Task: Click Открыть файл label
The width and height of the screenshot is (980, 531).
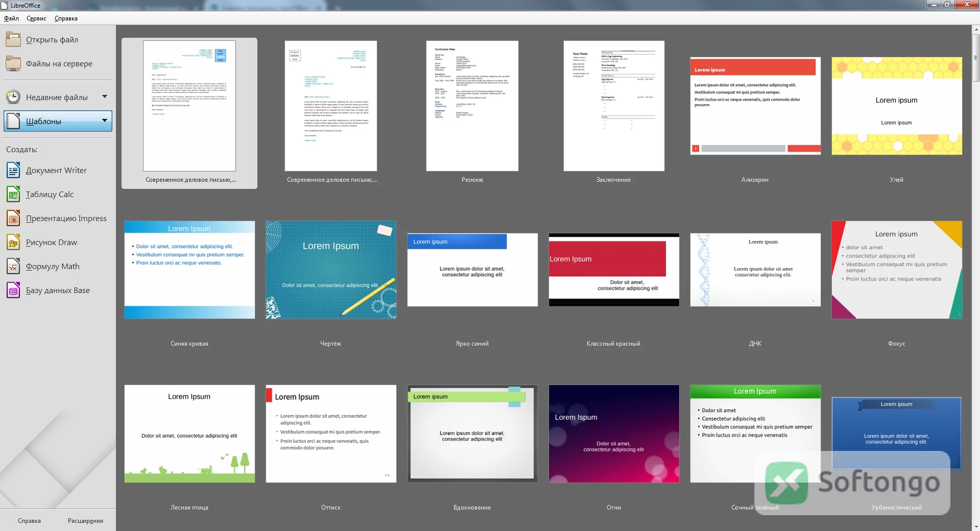Action: click(x=52, y=40)
